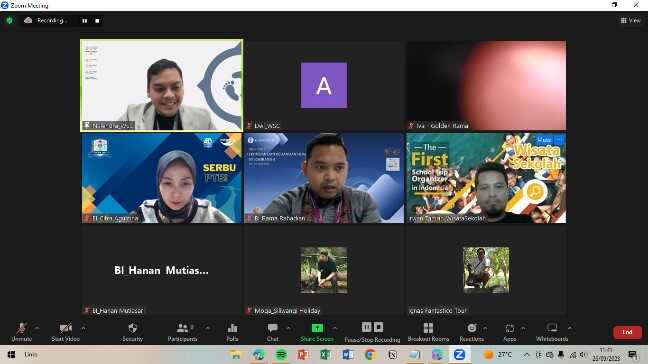Image resolution: width=648 pixels, height=364 pixels.
Task: Stop recording via top-left stop button
Action: [x=97, y=21]
